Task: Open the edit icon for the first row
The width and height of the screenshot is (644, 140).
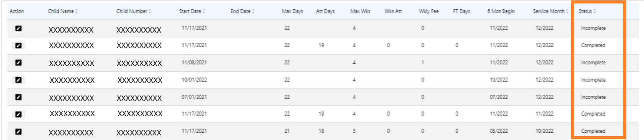Action: 18,28
